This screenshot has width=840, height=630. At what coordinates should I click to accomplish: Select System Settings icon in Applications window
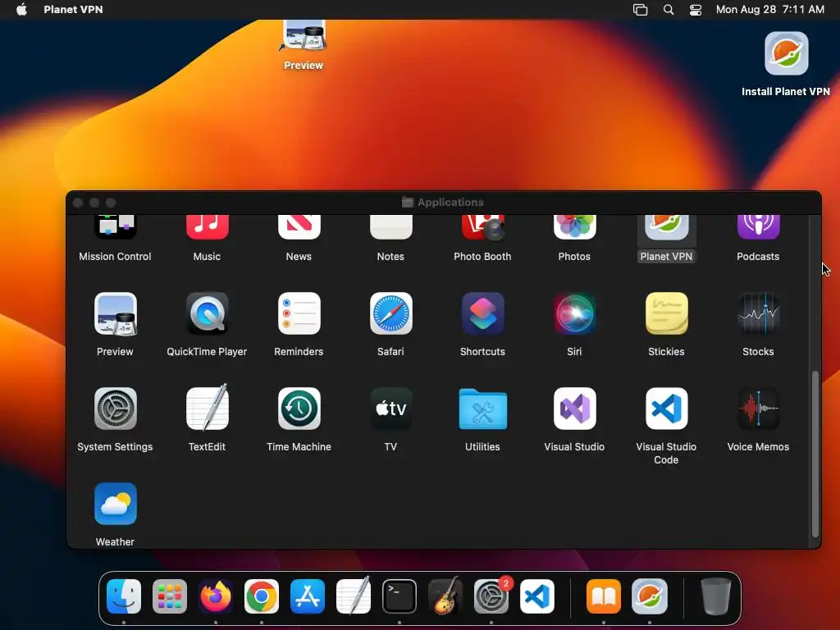(x=115, y=409)
